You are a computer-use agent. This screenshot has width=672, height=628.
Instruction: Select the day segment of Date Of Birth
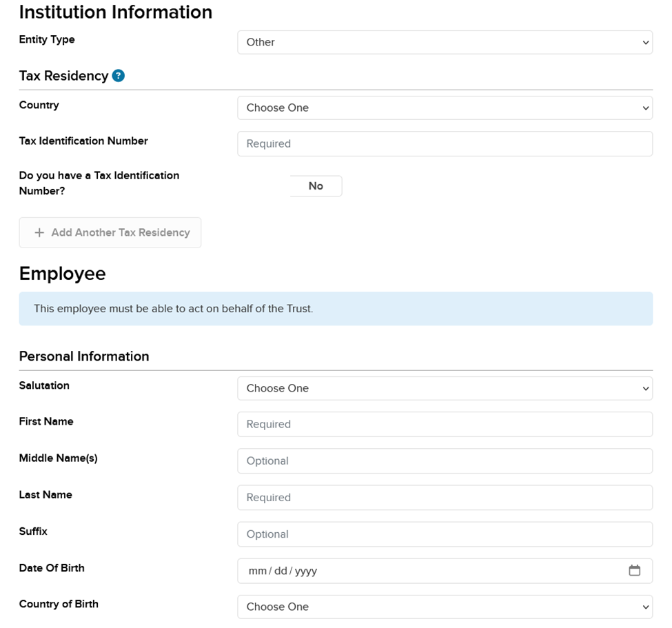point(281,571)
